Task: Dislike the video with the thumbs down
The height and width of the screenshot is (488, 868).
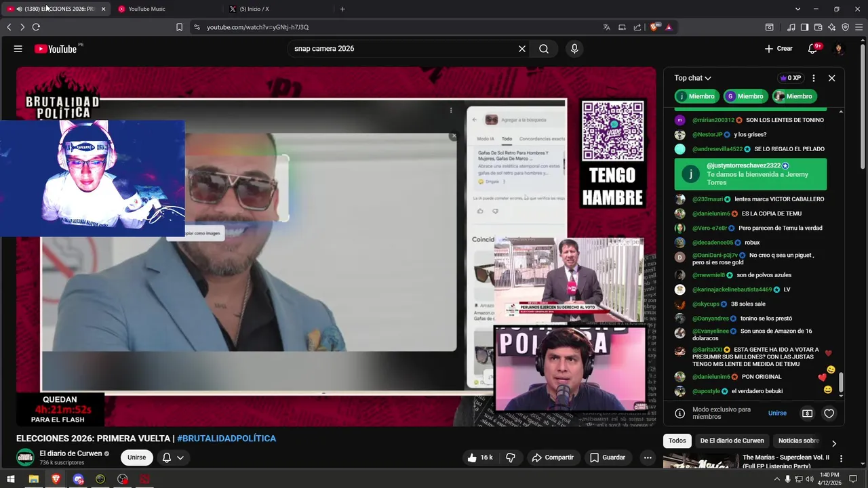Action: coord(511,457)
